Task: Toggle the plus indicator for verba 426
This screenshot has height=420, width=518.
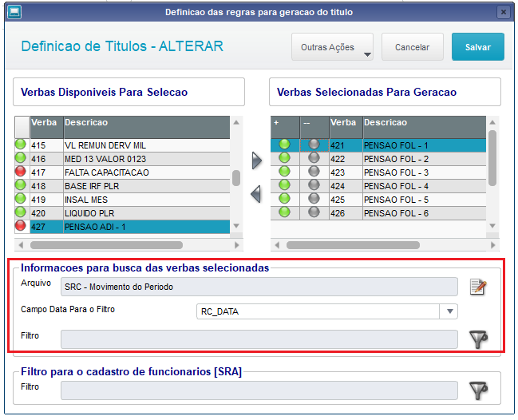Action: [284, 212]
